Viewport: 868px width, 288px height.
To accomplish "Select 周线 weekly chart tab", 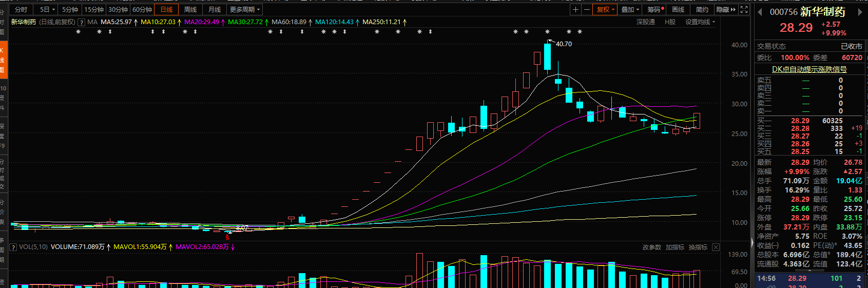I will tap(190, 10).
